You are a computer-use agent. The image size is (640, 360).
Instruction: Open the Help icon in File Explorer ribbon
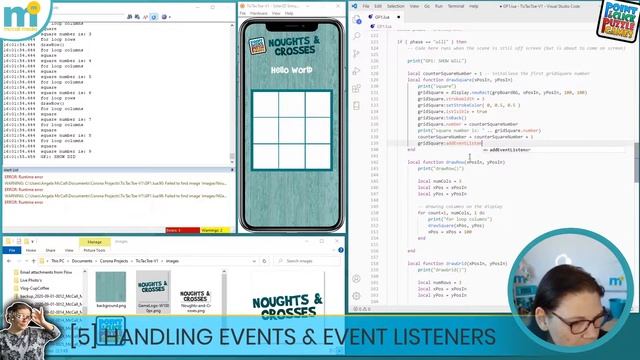(x=341, y=250)
